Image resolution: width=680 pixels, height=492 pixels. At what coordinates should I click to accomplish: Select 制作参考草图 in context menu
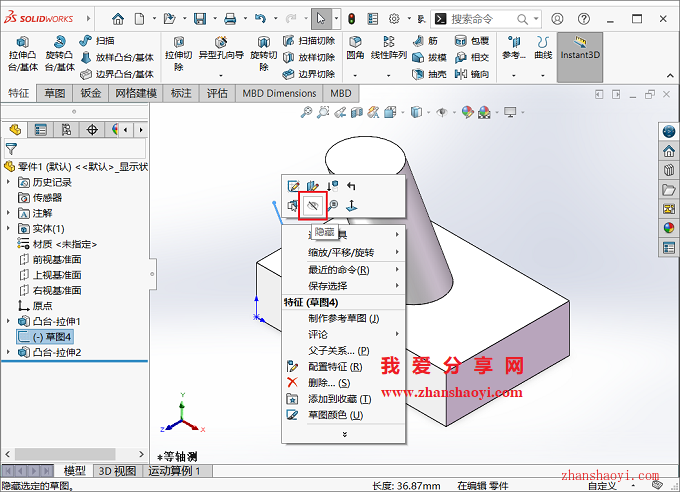pyautogui.click(x=343, y=318)
